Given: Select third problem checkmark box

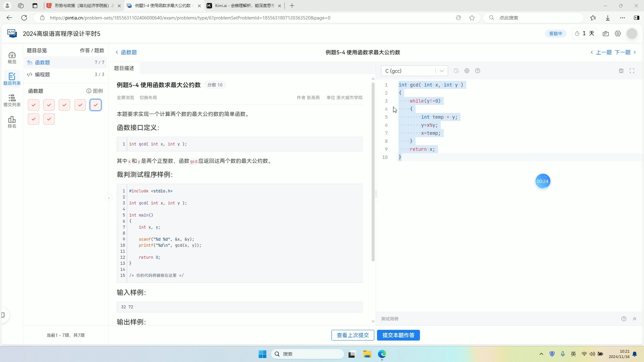Looking at the screenshot, I should point(64,105).
